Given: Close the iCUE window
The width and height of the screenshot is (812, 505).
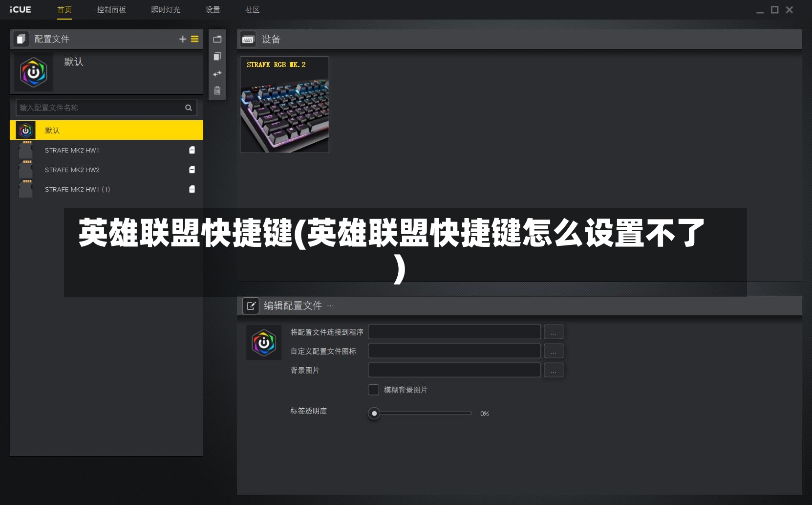Looking at the screenshot, I should 790,10.
